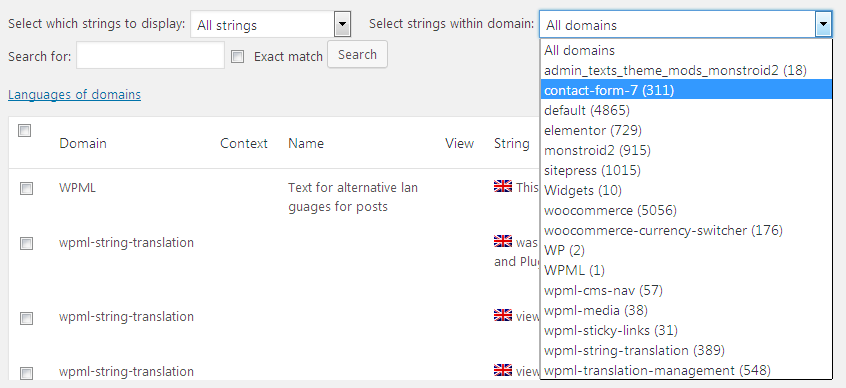The width and height of the screenshot is (846, 388).
Task: Tick the select-all checkbox in table header
Action: tap(24, 130)
